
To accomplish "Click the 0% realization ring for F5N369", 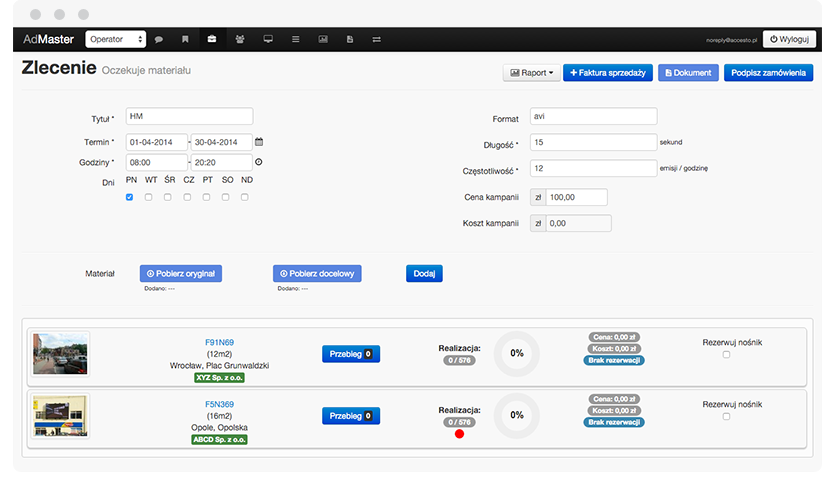I will (517, 415).
